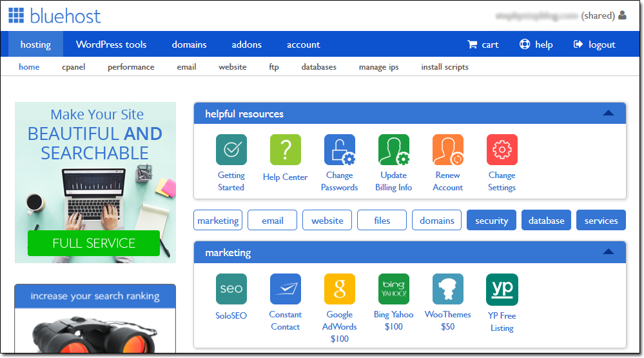Open the Change Passwords padlock icon

point(340,150)
